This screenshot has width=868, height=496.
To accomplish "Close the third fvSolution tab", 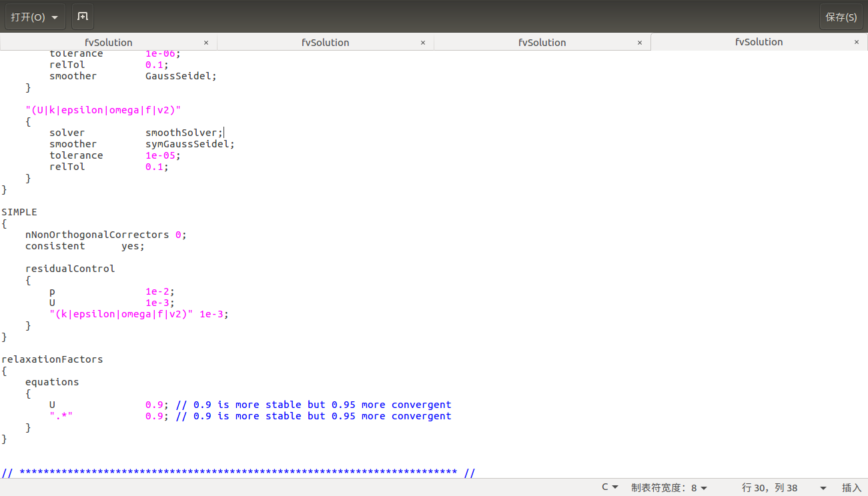I will (x=640, y=43).
